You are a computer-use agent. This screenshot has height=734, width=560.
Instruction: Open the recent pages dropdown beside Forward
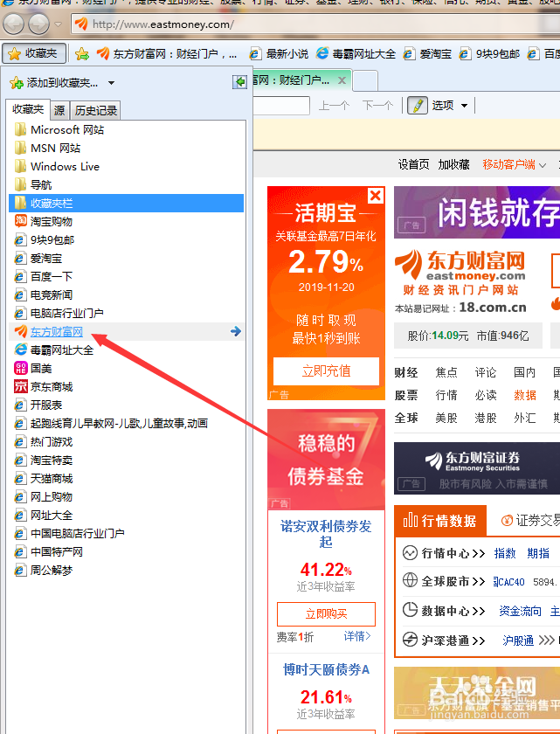click(x=58, y=24)
